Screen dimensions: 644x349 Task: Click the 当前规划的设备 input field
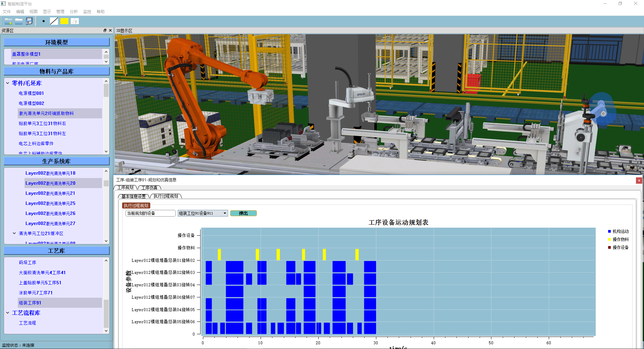point(150,213)
